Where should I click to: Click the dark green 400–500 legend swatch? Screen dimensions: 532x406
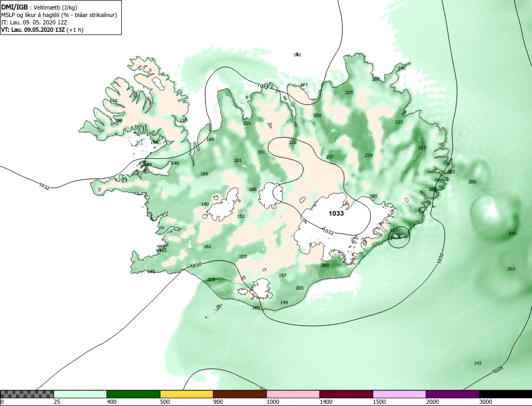tap(134, 394)
